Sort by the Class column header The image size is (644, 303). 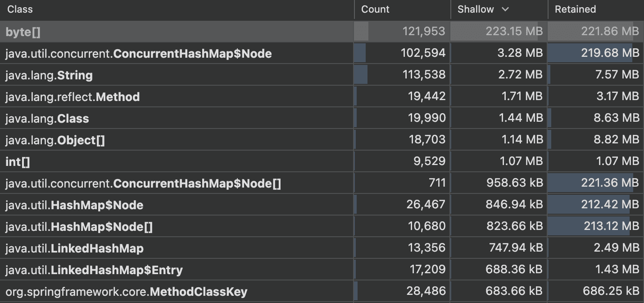point(20,9)
